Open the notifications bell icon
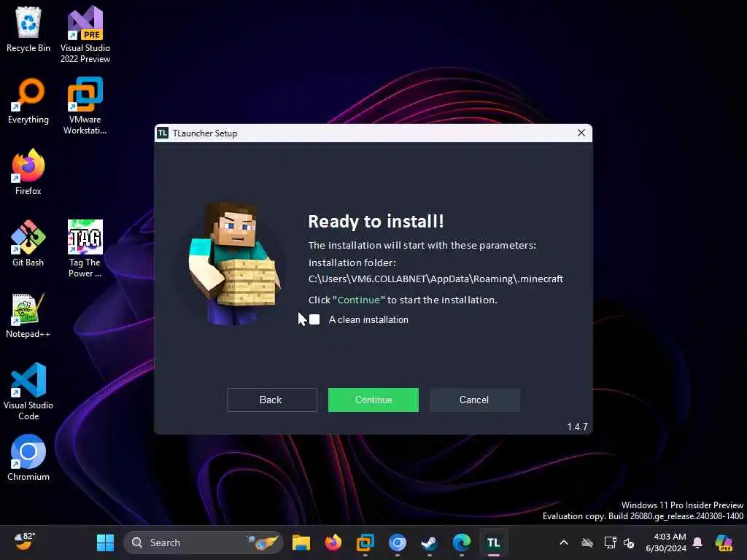The width and height of the screenshot is (747, 560). tap(697, 542)
